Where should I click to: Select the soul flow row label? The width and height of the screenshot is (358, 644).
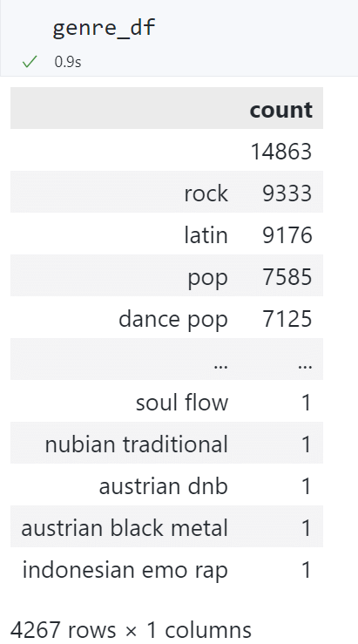click(182, 403)
